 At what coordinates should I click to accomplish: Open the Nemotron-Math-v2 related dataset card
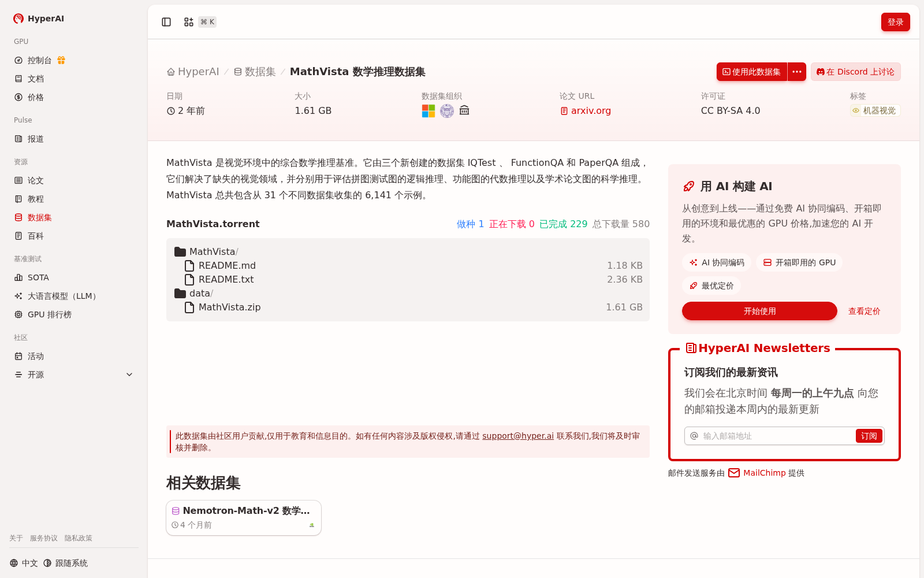click(x=244, y=518)
